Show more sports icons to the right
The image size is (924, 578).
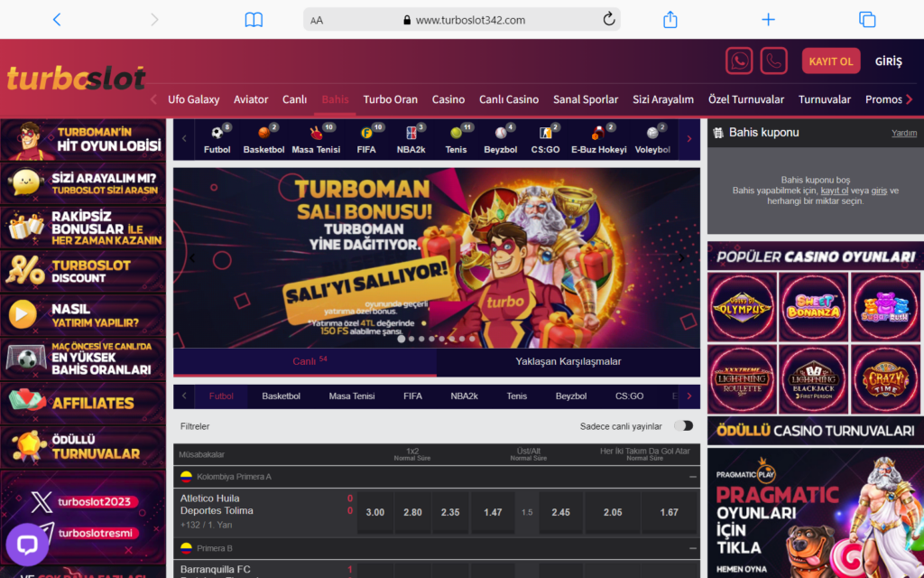[688, 139]
